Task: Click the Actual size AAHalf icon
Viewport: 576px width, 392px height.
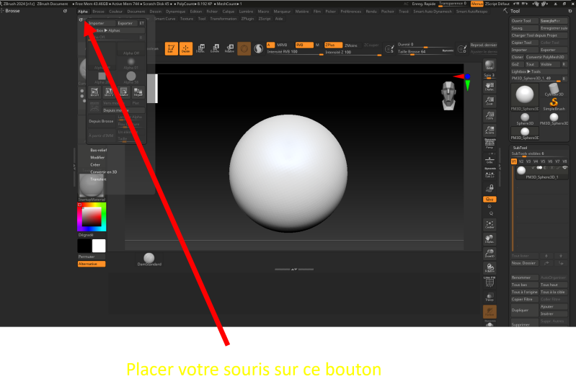Action: click(489, 130)
